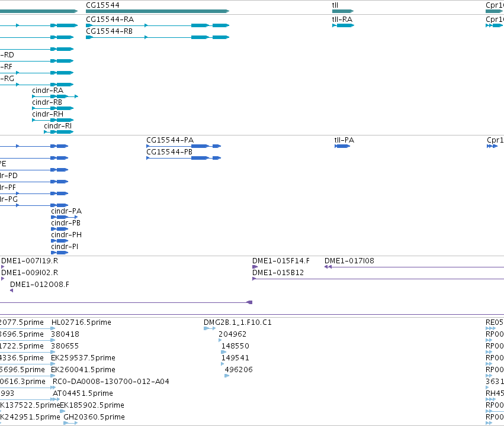Select transcript CG15544-RA
The width and height of the screenshot is (504, 426).
click(158, 25)
